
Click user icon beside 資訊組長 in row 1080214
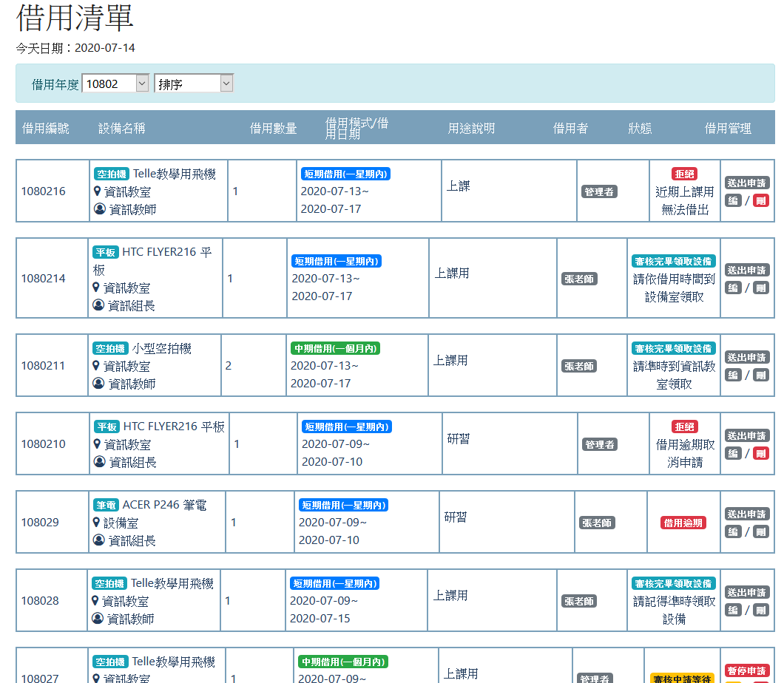point(98,305)
